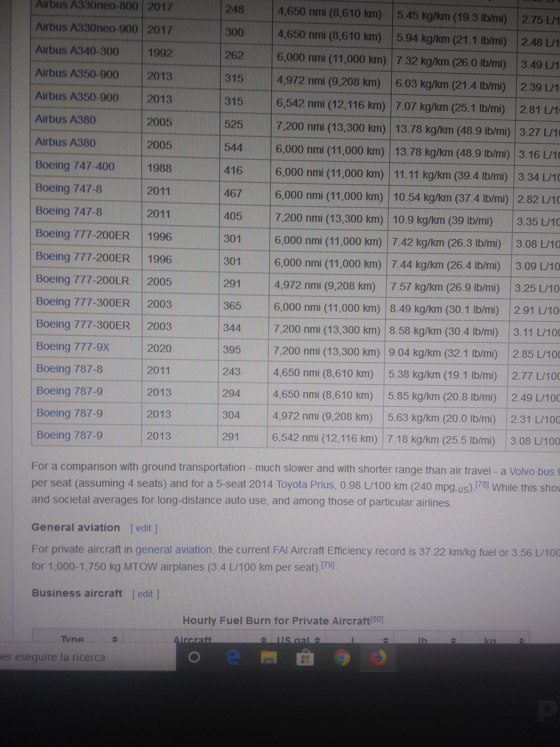Open the FAI link
Screen dimensions: 560x747
point(280,550)
